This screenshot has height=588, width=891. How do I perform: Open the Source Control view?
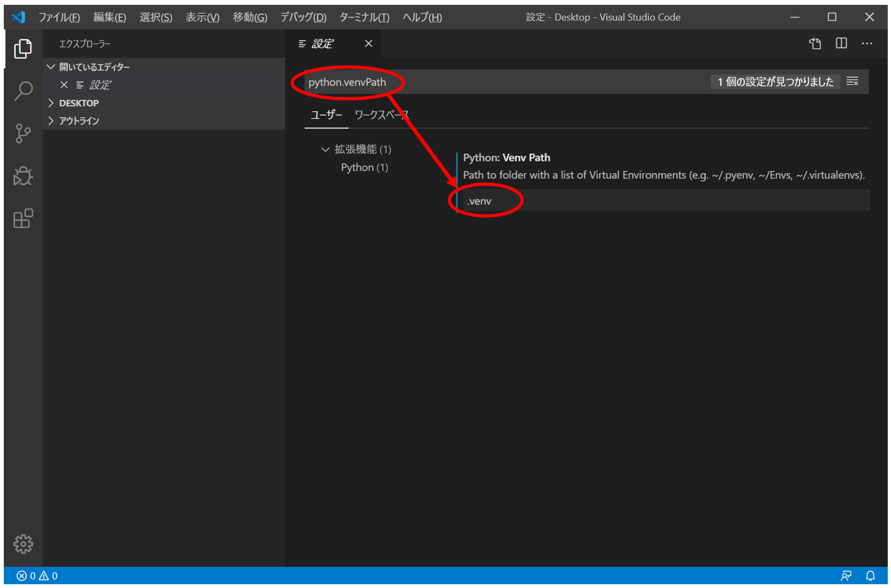(x=23, y=133)
